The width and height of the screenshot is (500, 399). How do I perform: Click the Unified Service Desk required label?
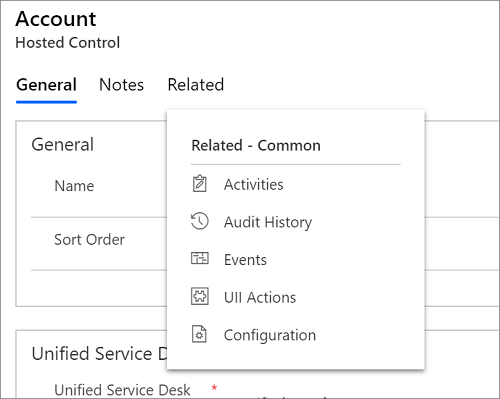pos(122,390)
